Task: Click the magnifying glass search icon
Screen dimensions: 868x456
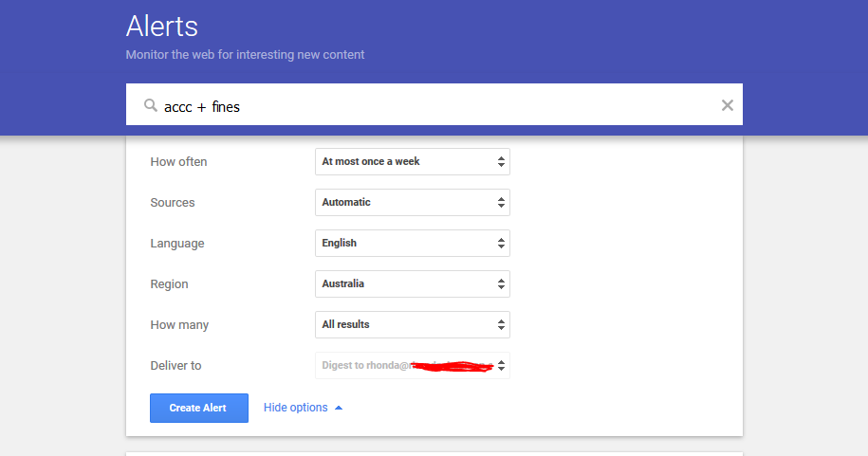Action: (x=150, y=106)
